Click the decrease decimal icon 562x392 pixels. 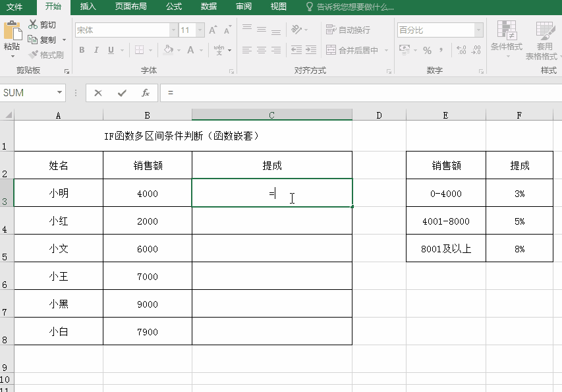(476, 50)
